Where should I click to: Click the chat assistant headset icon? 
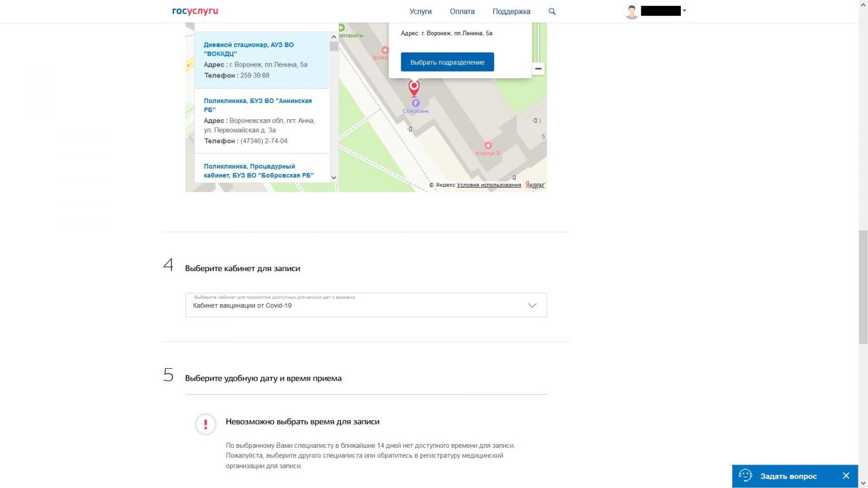point(745,476)
